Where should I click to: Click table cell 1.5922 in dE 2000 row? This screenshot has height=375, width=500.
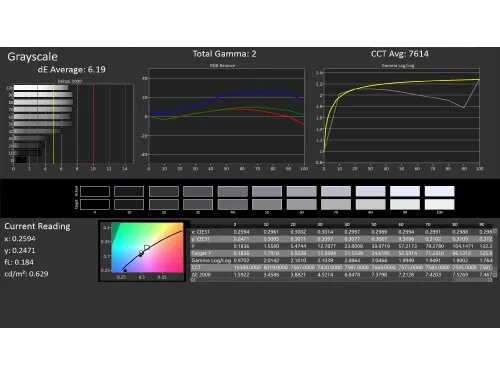pyautogui.click(x=241, y=275)
